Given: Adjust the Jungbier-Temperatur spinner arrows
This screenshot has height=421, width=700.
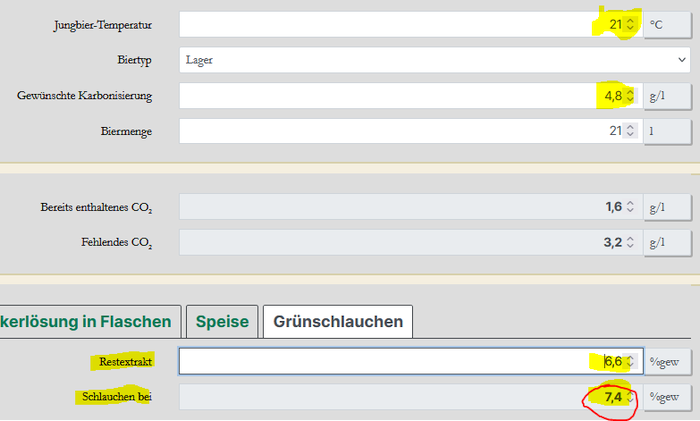Looking at the screenshot, I should point(630,25).
